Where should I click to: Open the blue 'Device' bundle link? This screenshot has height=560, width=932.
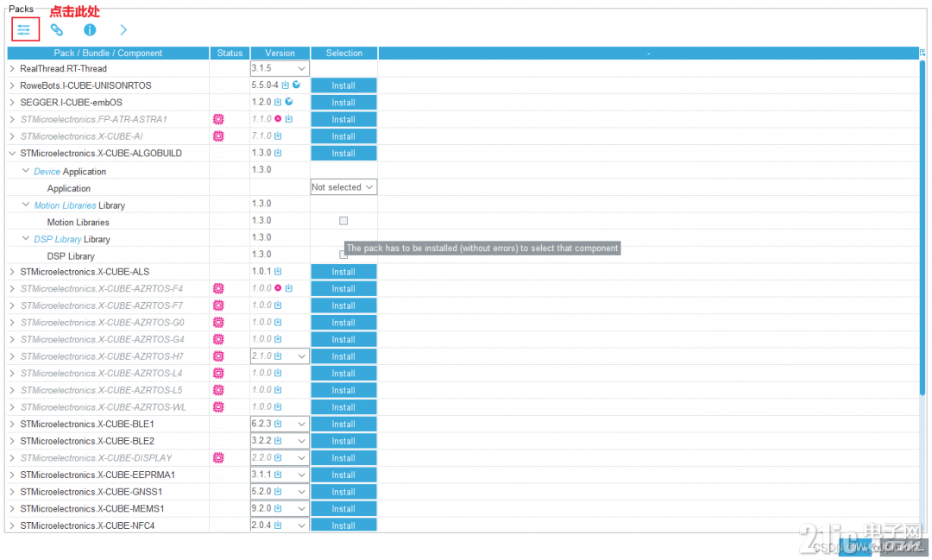47,171
